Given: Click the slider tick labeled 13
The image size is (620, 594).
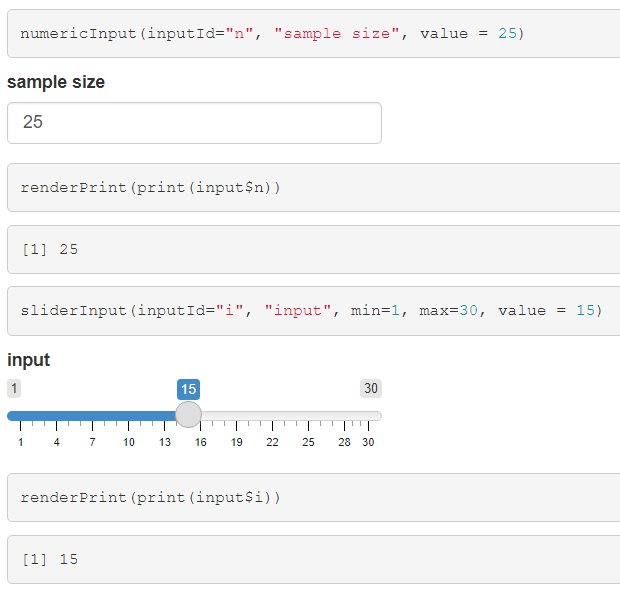Looking at the screenshot, I should (x=164, y=442).
